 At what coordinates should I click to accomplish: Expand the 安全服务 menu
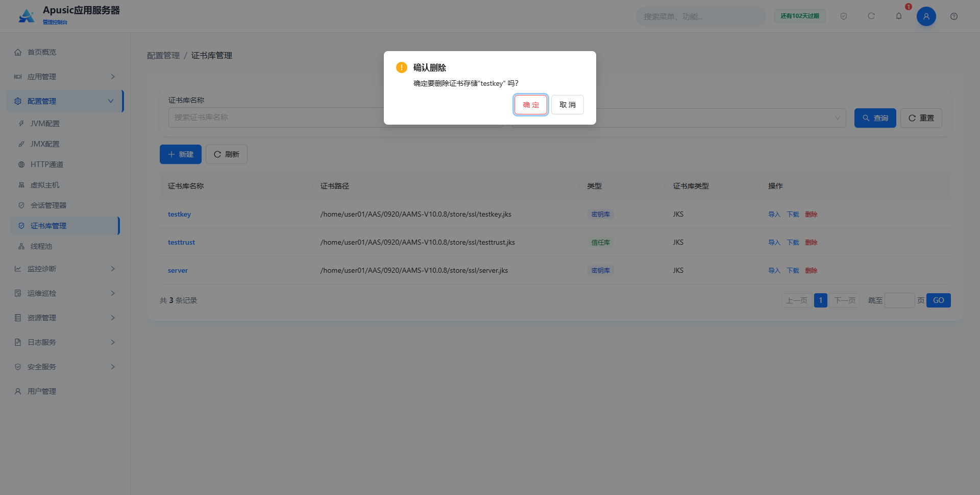tap(65, 367)
